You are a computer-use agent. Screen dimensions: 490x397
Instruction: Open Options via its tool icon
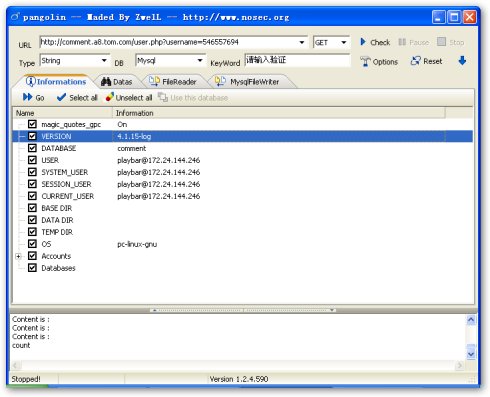pos(365,62)
